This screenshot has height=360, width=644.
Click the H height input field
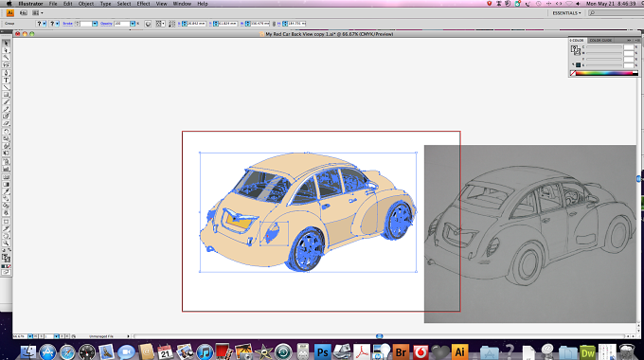296,24
